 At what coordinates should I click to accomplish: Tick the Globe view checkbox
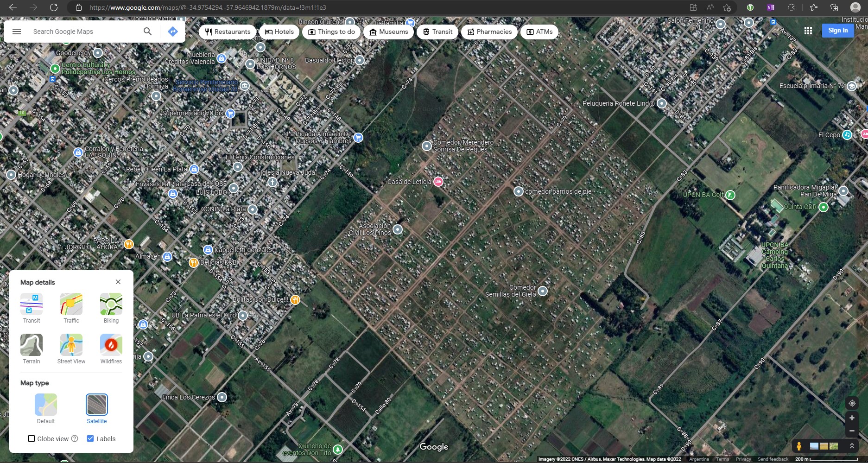click(32, 438)
